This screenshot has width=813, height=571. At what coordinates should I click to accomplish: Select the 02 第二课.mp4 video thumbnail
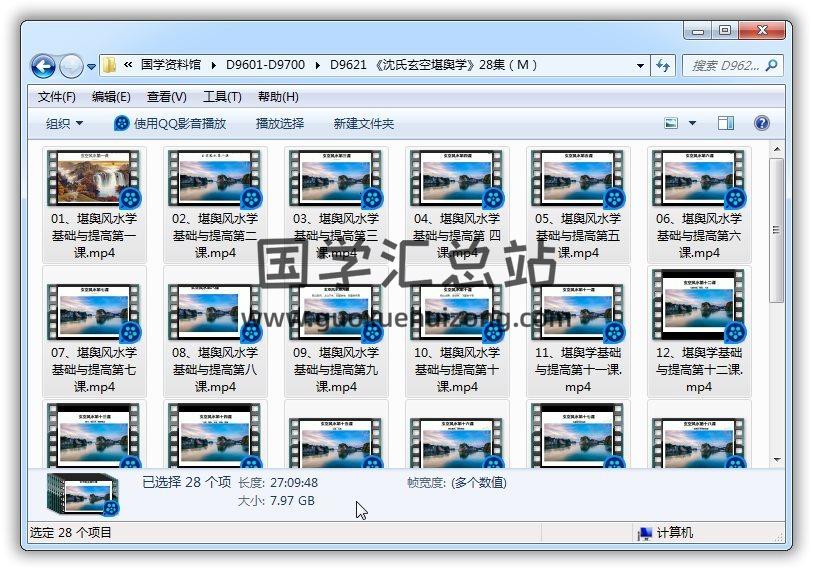215,179
